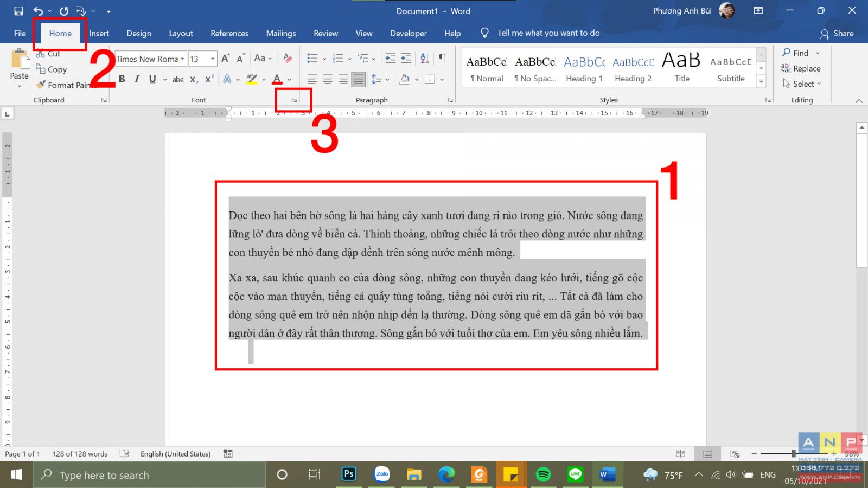Apply the Title style

coord(682,69)
